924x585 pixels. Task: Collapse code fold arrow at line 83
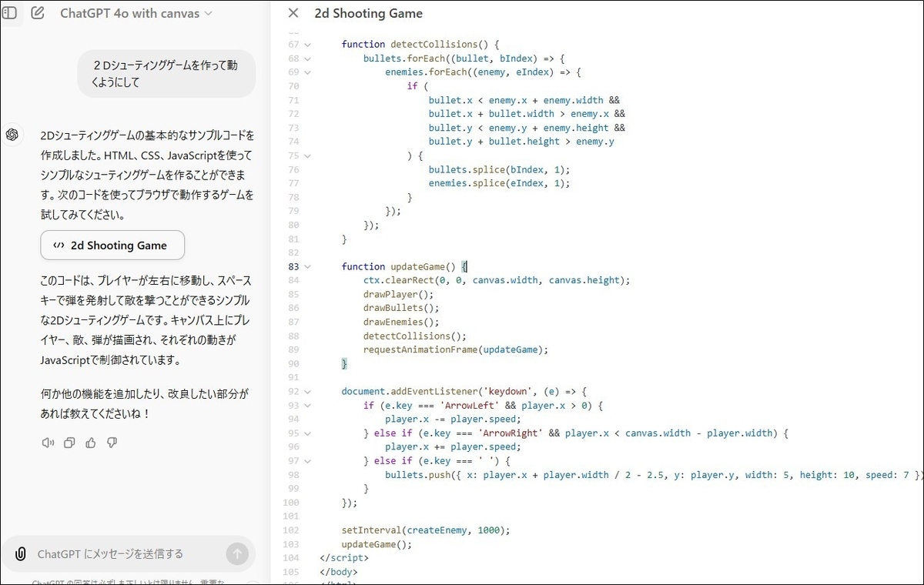click(x=307, y=266)
